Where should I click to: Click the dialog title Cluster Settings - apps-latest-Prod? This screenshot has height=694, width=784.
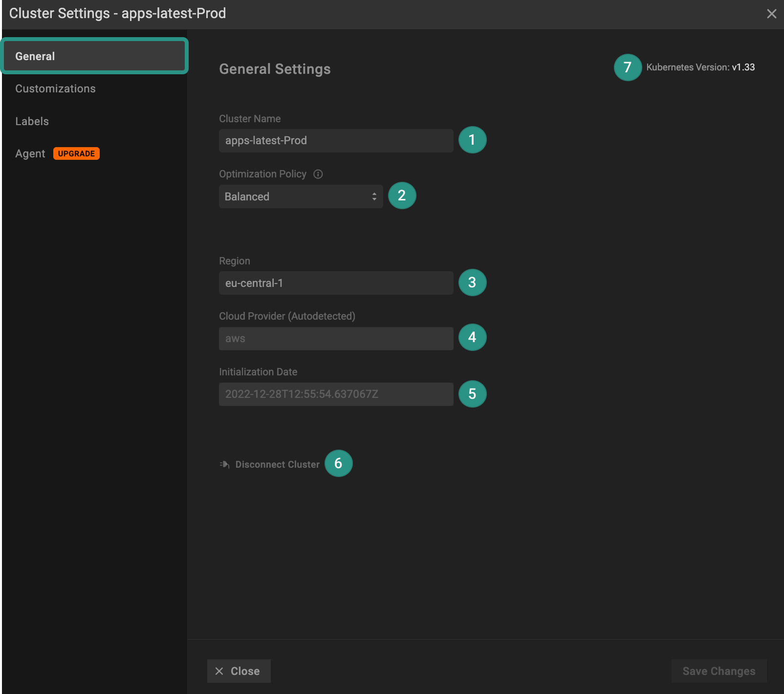point(117,13)
